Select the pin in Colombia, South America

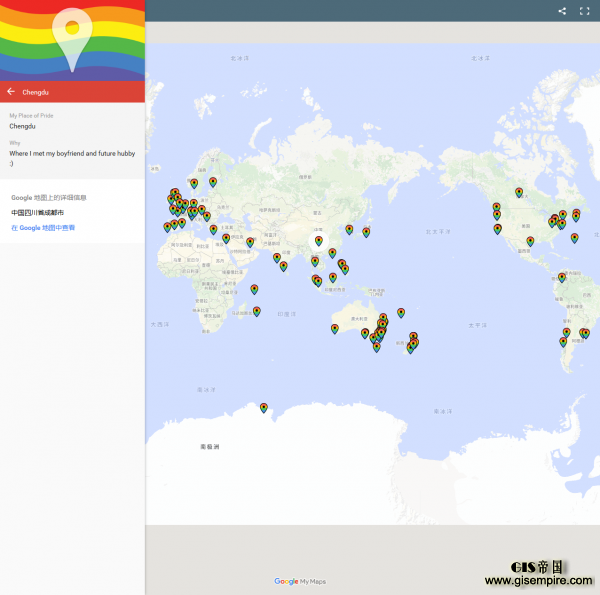pos(562,276)
